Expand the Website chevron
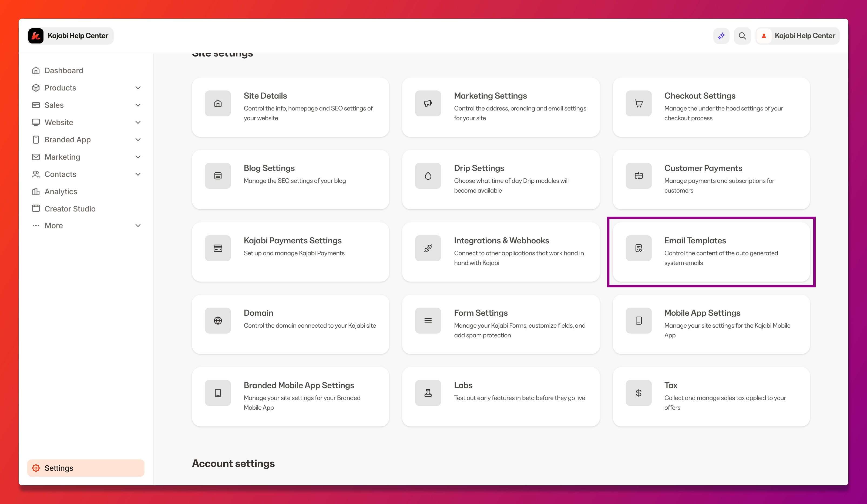This screenshot has height=504, width=867. (138, 122)
